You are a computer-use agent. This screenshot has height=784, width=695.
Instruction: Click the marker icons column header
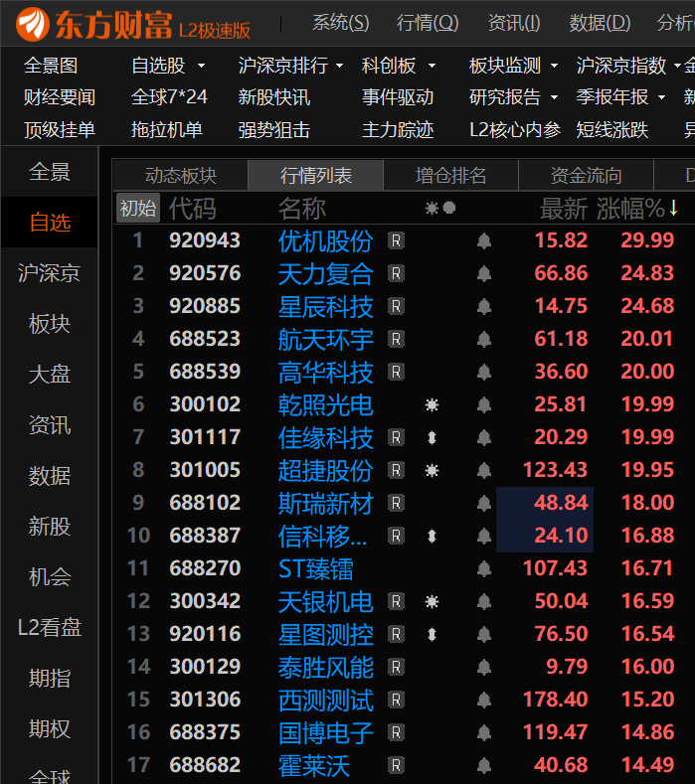(440, 208)
